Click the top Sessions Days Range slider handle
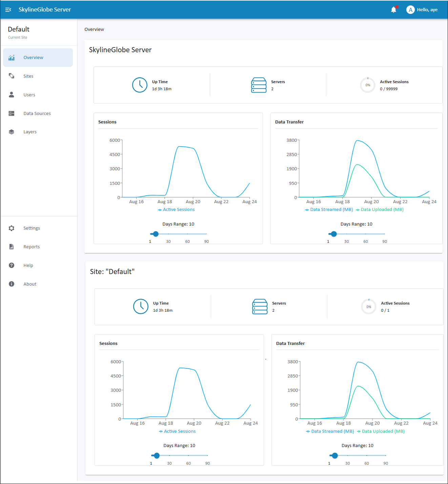This screenshot has width=448, height=484. 156,234
